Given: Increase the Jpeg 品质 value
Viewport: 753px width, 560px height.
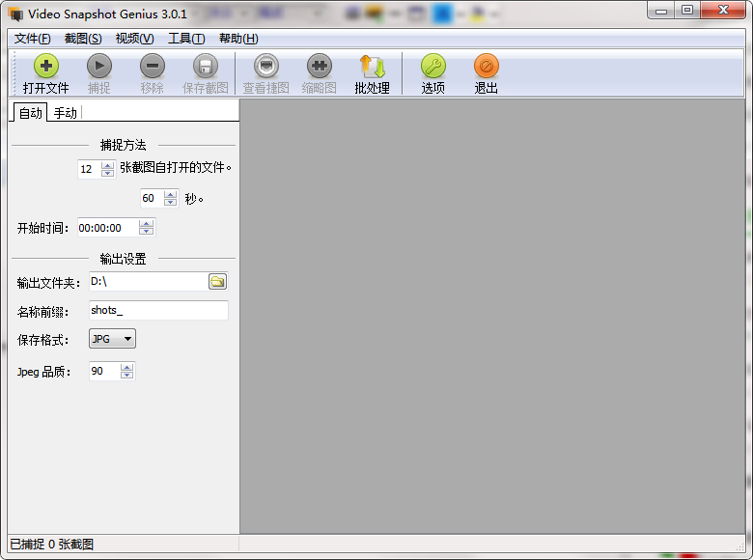Looking at the screenshot, I should 126,368.
